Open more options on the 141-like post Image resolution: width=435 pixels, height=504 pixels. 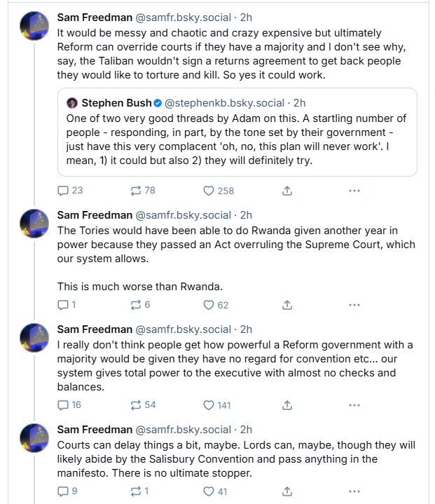354,405
